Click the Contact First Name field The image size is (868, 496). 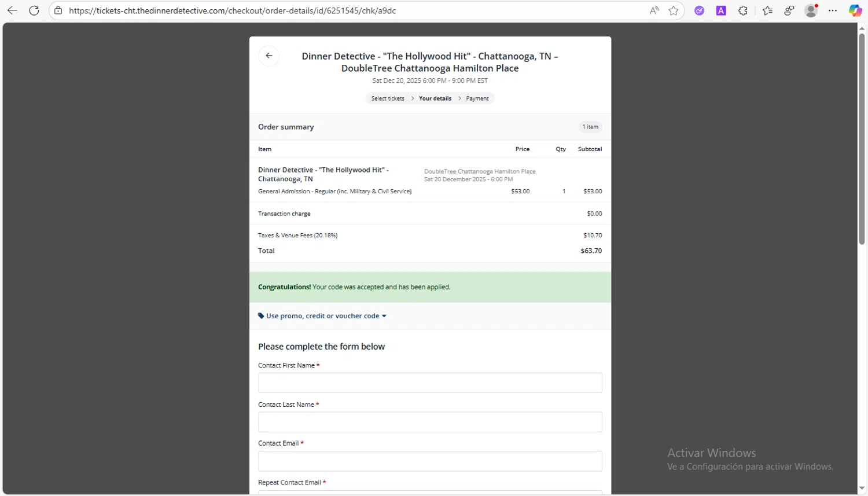(430, 383)
